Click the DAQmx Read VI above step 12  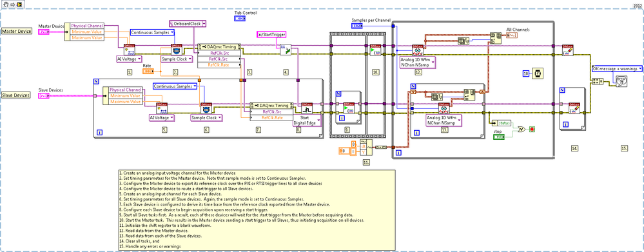(x=418, y=50)
